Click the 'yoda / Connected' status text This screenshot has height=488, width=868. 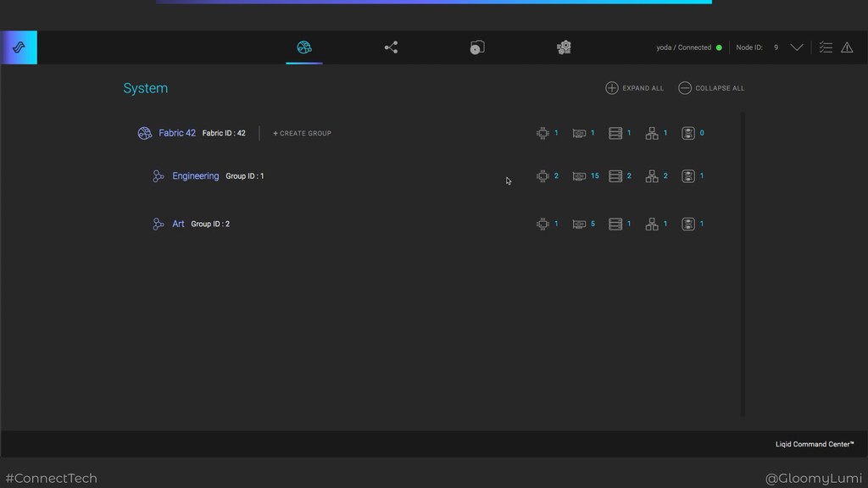coord(684,47)
